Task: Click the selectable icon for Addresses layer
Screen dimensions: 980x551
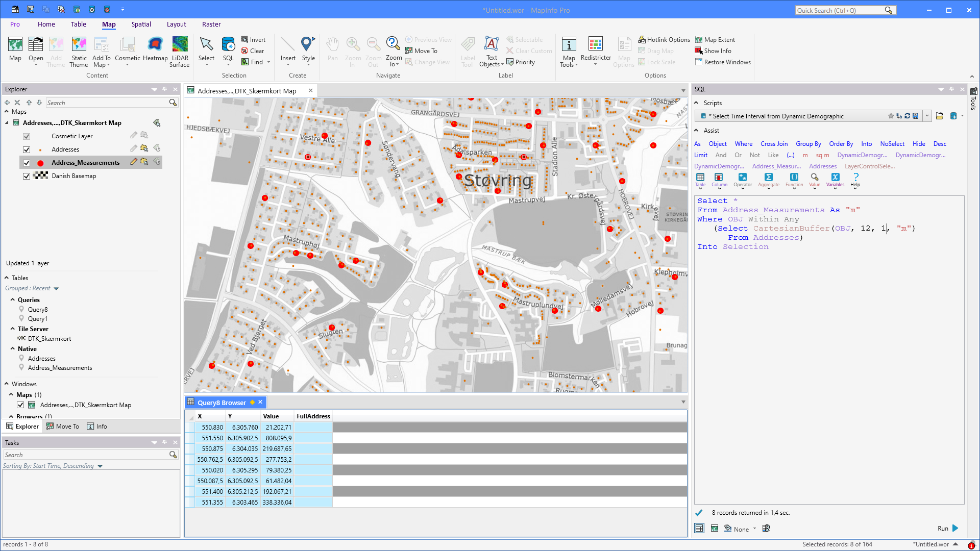Action: [144, 148]
